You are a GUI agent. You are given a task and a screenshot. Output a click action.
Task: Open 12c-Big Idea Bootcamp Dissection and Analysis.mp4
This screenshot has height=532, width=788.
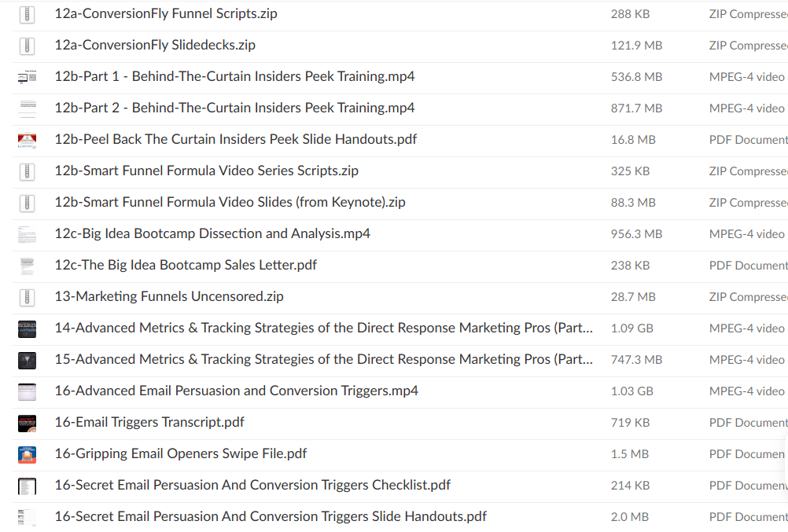[x=212, y=233]
